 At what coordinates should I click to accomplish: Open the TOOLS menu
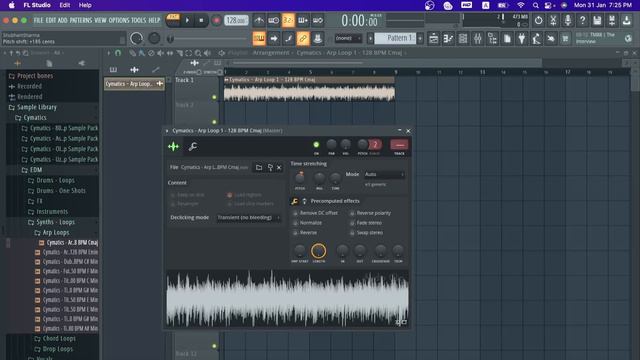(138, 20)
